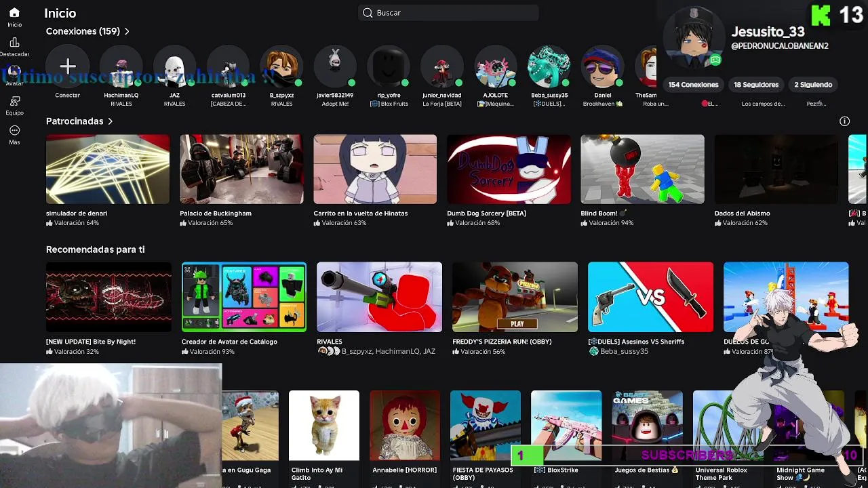Click the Conectar plus icon
The image size is (868, 488).
tap(68, 66)
